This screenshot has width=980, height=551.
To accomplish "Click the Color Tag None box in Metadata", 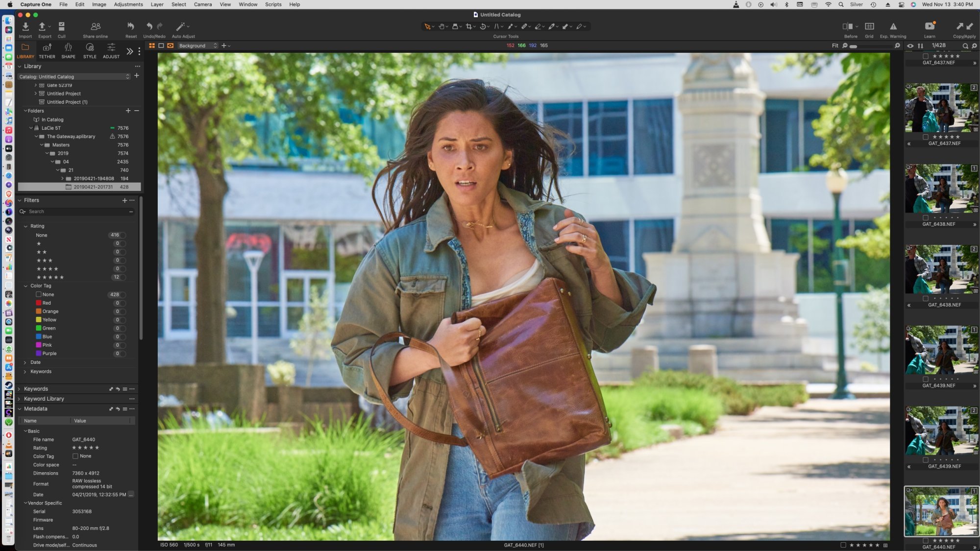I will [x=75, y=456].
